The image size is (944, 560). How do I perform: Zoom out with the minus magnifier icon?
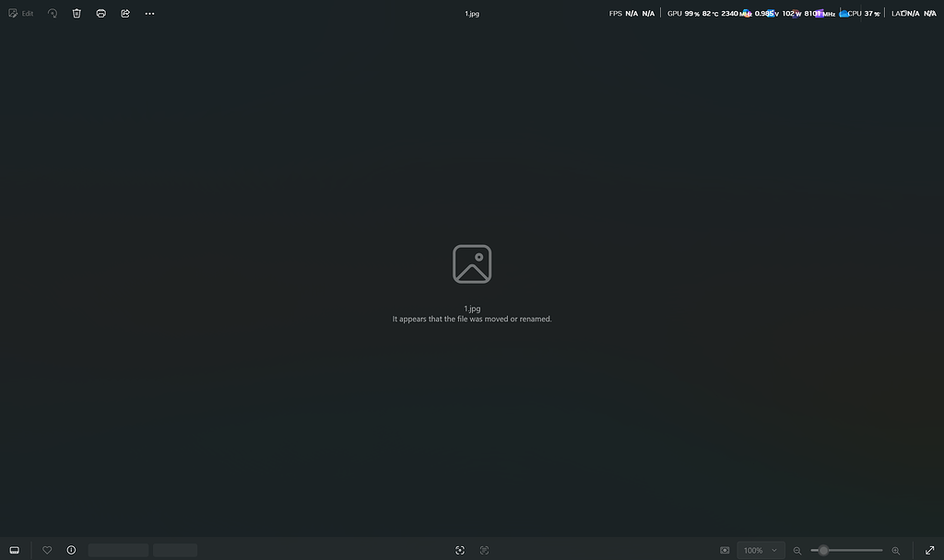point(797,550)
